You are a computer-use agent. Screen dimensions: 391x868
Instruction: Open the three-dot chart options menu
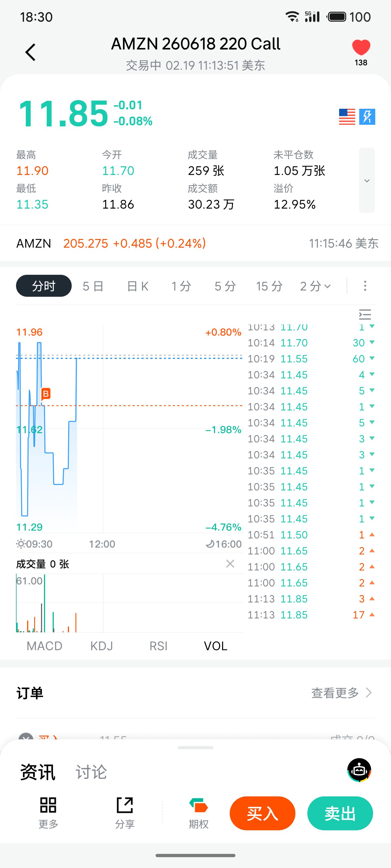click(365, 286)
